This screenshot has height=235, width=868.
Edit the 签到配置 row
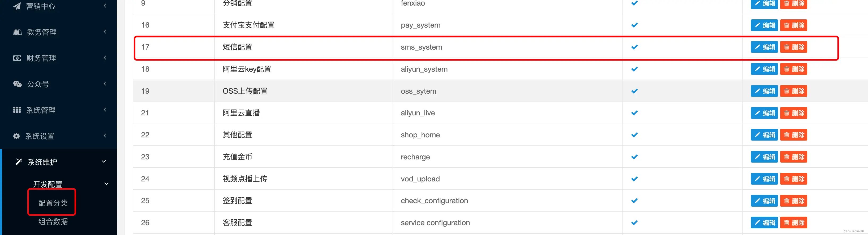(x=764, y=201)
